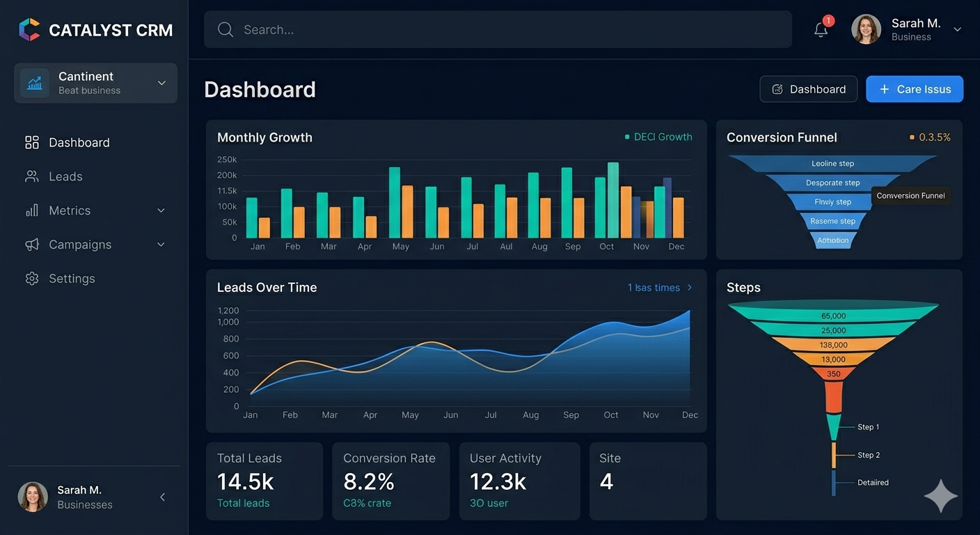The image size is (980, 535).
Task: Click the Leads people icon
Action: coord(32,176)
